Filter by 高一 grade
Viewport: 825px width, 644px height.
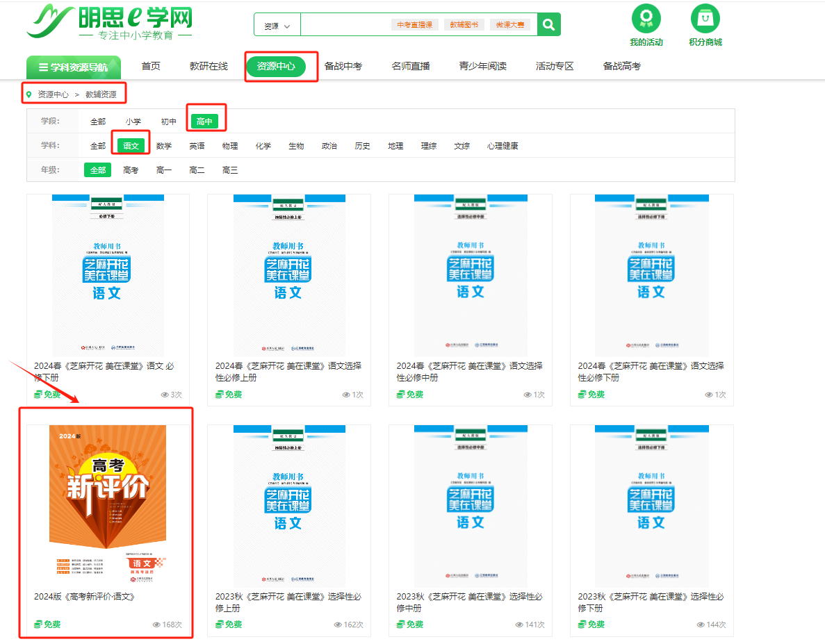click(x=164, y=170)
